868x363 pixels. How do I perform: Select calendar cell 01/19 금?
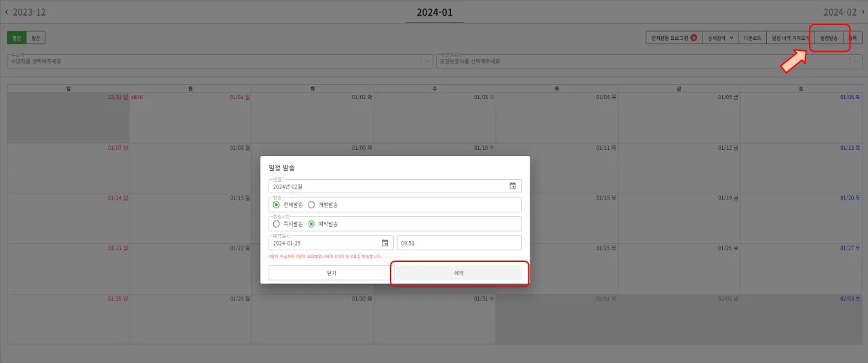click(x=679, y=218)
